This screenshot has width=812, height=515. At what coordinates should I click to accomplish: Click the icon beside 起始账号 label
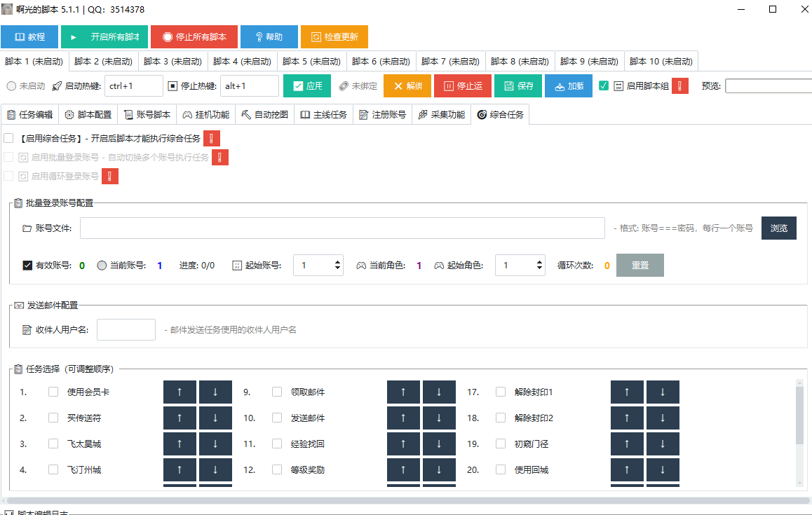tap(237, 266)
